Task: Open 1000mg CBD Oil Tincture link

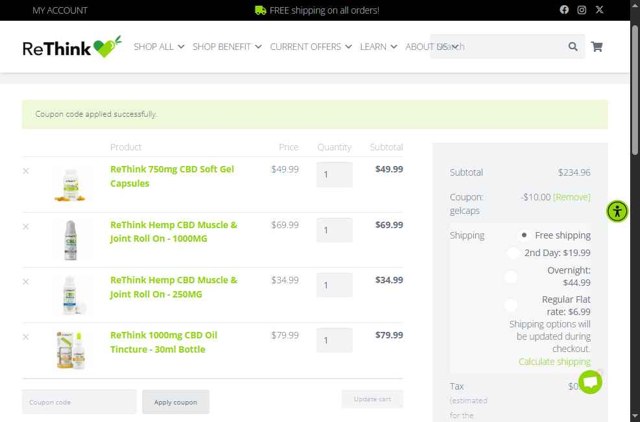Action: (164, 342)
